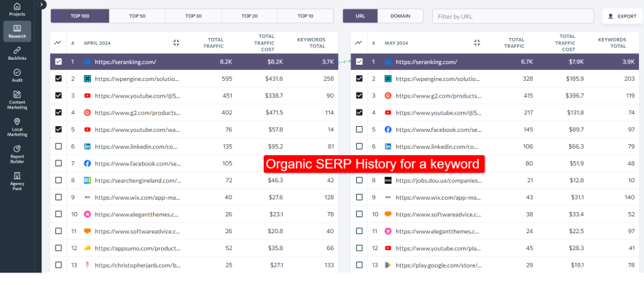Check facebook.com row in May list

[359, 129]
